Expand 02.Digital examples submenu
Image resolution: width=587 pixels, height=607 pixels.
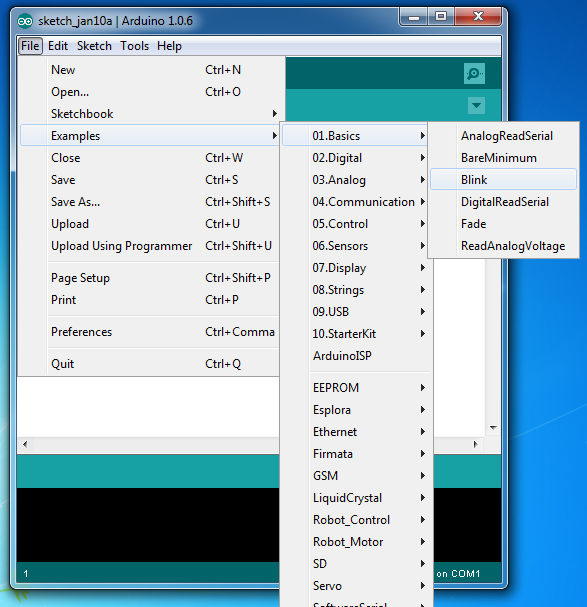(355, 158)
